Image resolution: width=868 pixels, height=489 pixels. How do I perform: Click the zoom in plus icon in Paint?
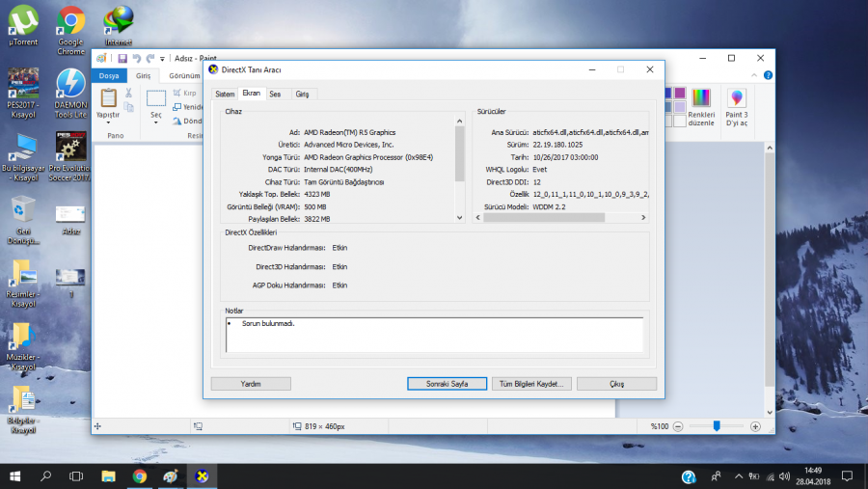[755, 426]
